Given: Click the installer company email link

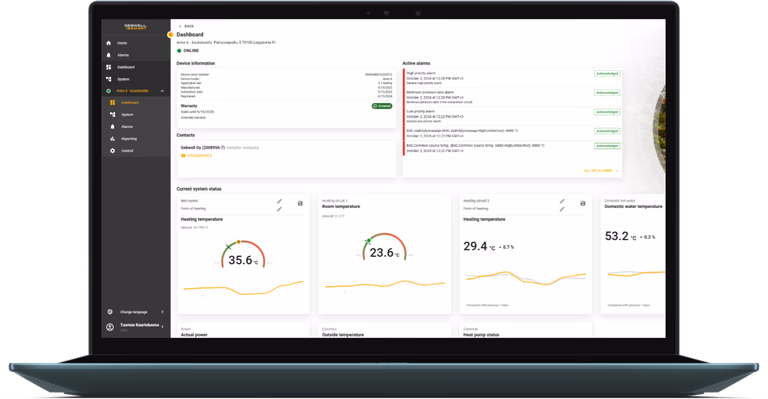Looking at the screenshot, I should (x=197, y=156).
